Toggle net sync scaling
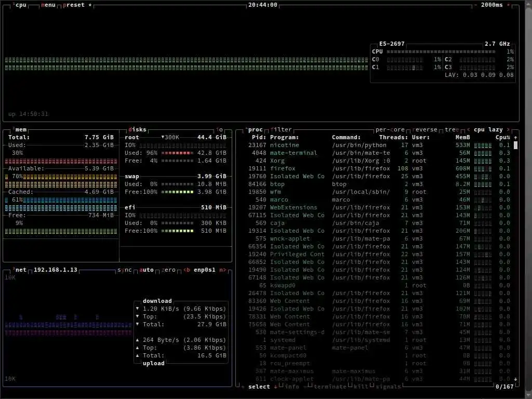Viewport: 532px width, 399px height. pyautogui.click(x=125, y=270)
